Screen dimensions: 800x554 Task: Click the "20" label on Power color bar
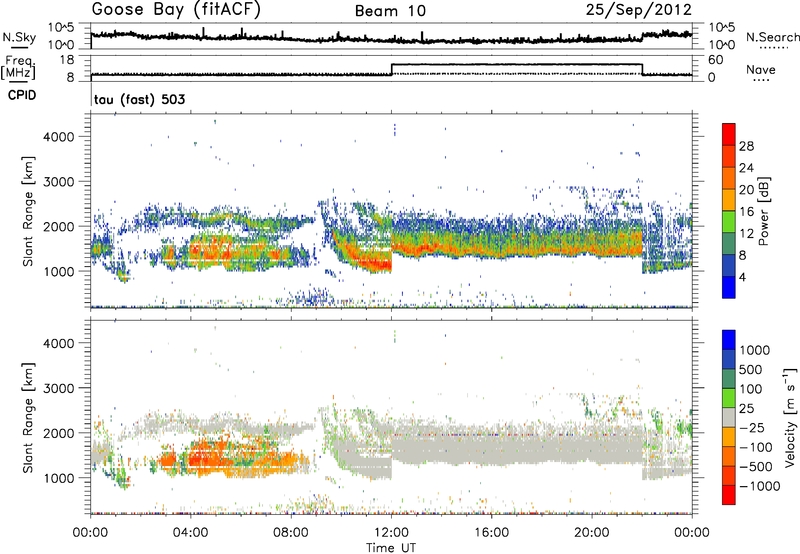[746, 190]
